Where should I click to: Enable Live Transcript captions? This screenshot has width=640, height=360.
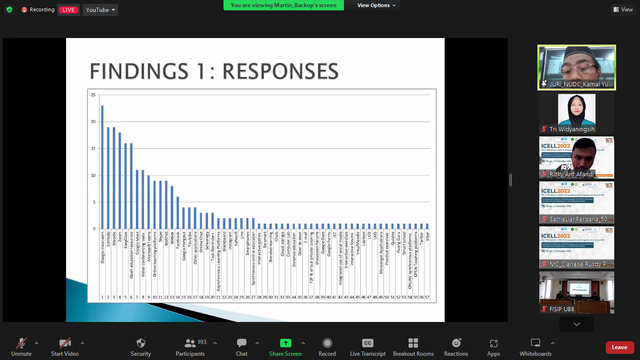coord(367,347)
